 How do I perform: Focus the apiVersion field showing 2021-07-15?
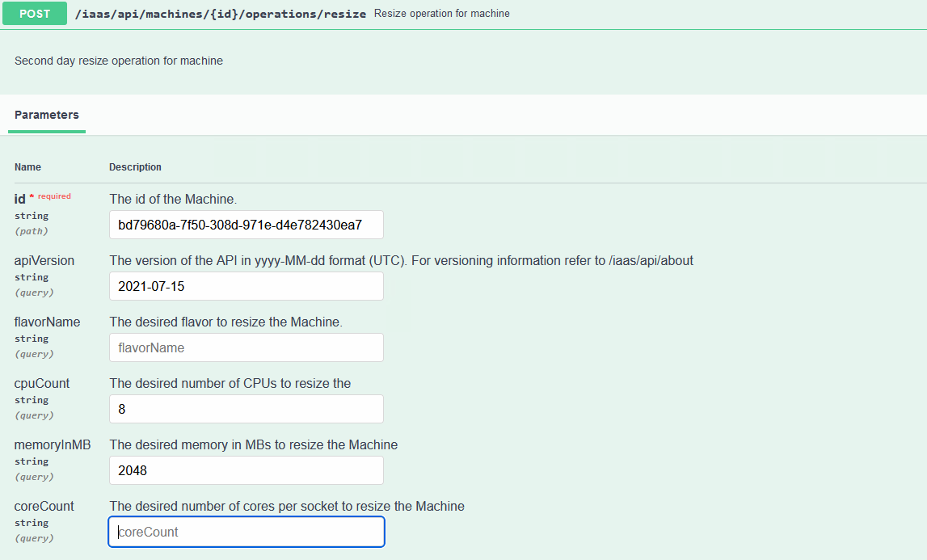click(x=246, y=286)
